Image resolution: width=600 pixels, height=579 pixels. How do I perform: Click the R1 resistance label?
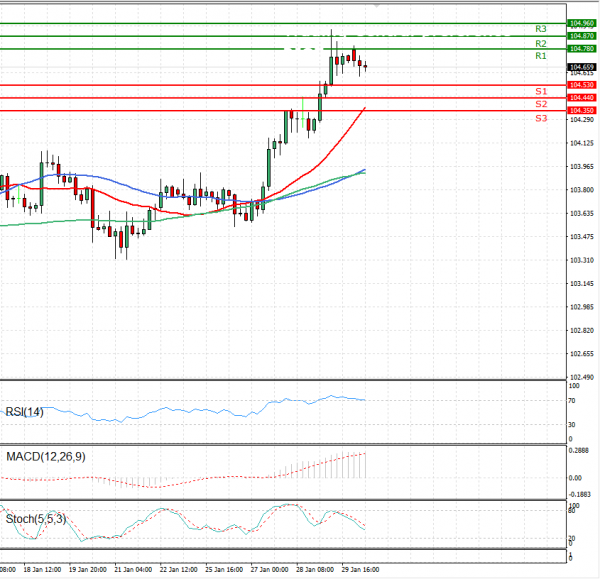pos(540,57)
